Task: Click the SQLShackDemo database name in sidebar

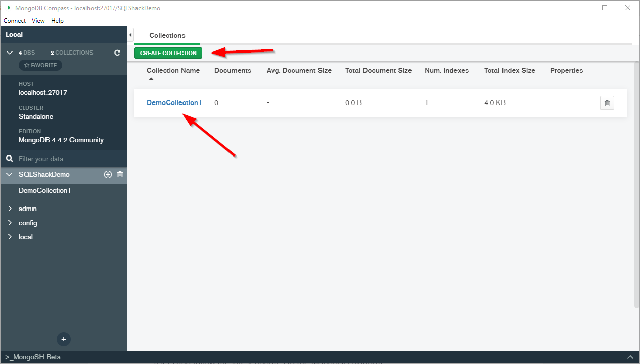Action: coord(44,174)
